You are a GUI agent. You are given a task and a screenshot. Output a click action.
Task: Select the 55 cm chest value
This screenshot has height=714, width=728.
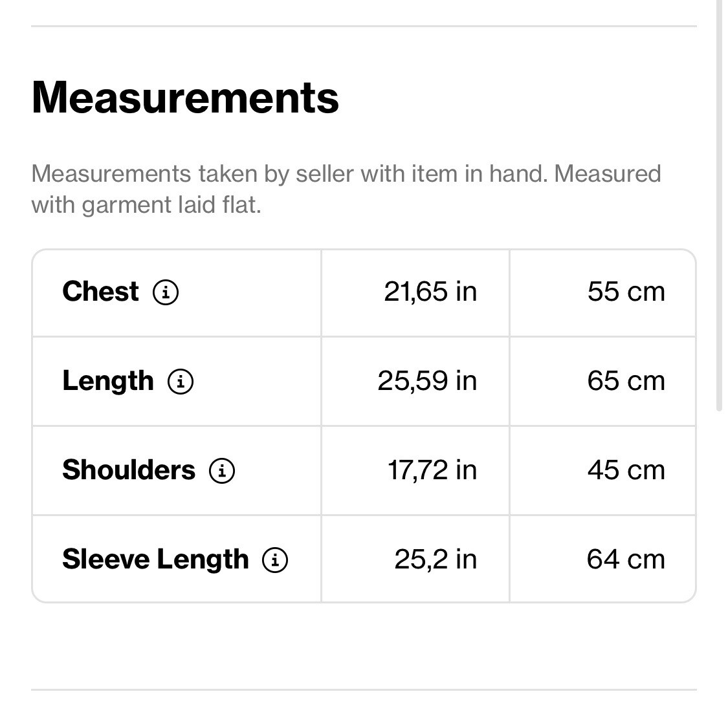tap(626, 292)
